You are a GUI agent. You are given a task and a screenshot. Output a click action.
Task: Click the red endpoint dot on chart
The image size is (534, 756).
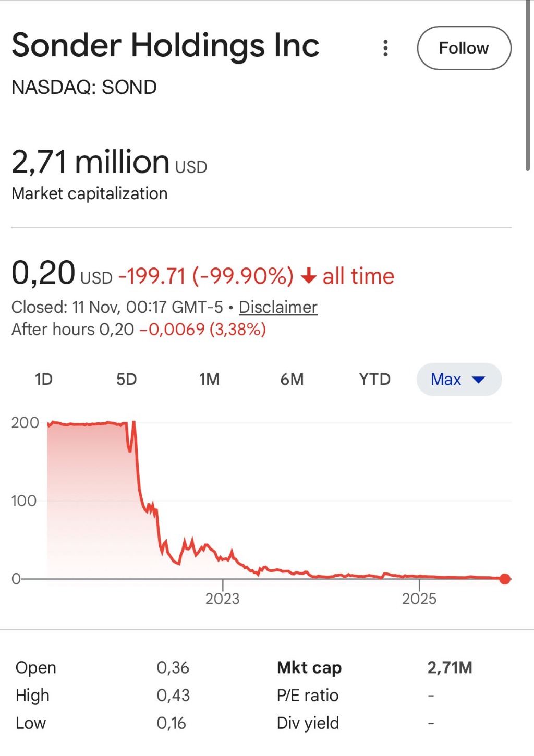[x=504, y=579]
